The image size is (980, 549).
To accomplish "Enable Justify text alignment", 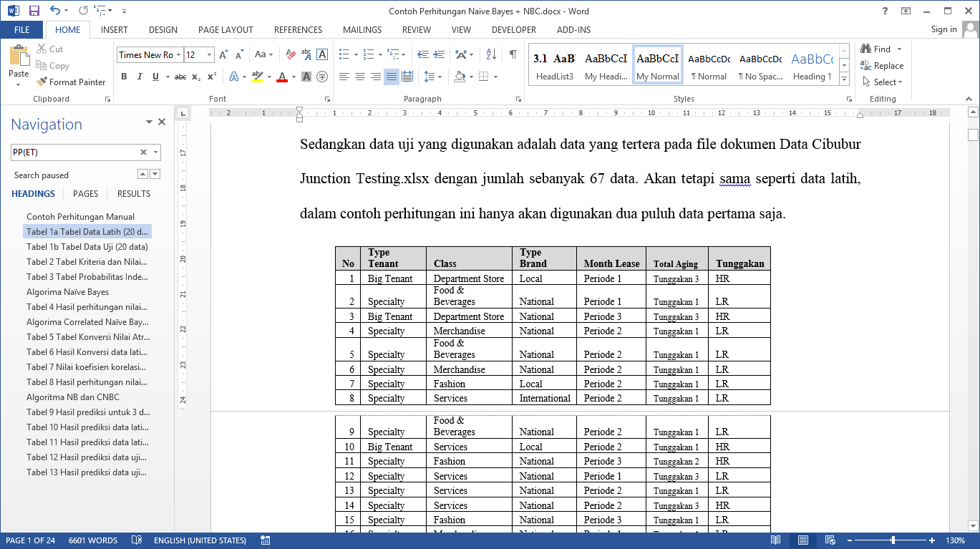I will pyautogui.click(x=391, y=77).
